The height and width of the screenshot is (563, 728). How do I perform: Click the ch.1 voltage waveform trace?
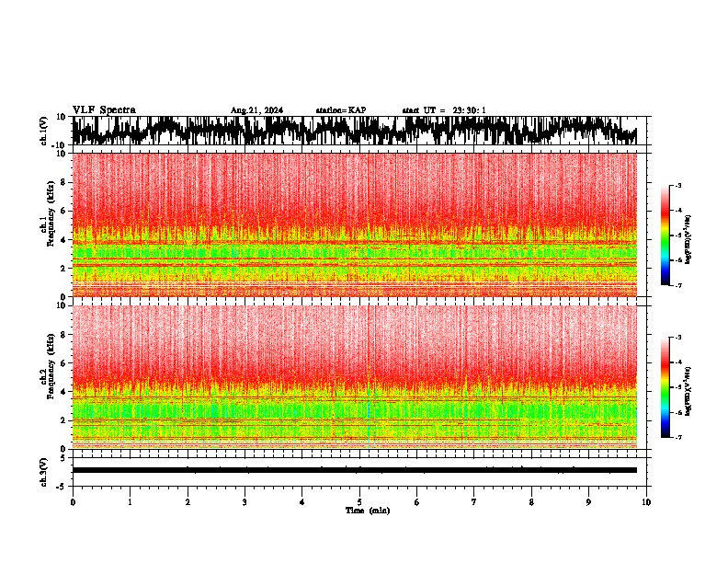coord(355,131)
